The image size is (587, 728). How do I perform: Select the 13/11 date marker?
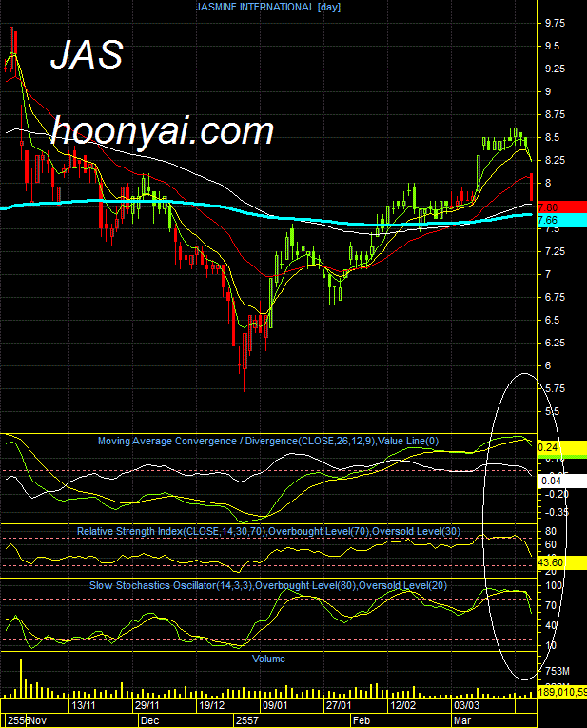coord(84,706)
